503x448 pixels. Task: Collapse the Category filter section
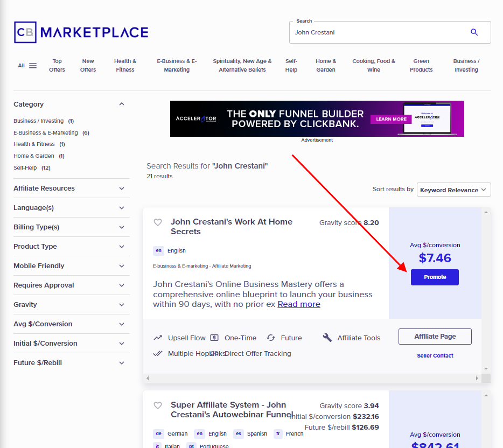pyautogui.click(x=122, y=104)
